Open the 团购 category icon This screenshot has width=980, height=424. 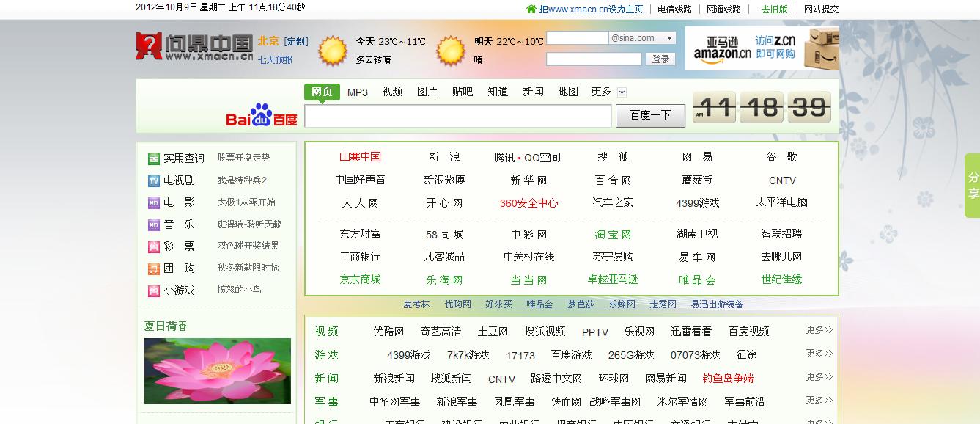point(154,268)
